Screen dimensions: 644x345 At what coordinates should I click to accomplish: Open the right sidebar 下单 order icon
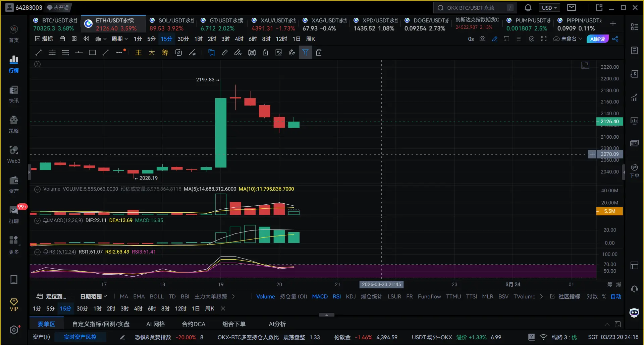point(634,170)
